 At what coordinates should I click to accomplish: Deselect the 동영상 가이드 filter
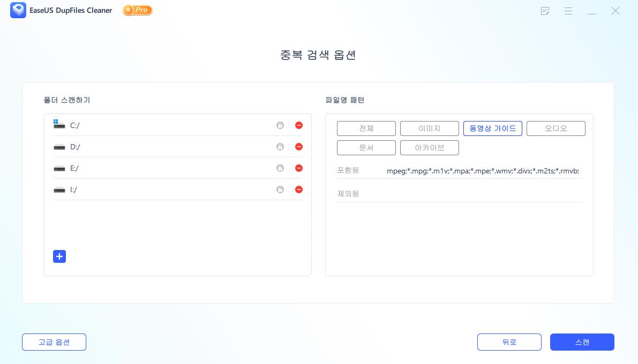click(x=493, y=128)
